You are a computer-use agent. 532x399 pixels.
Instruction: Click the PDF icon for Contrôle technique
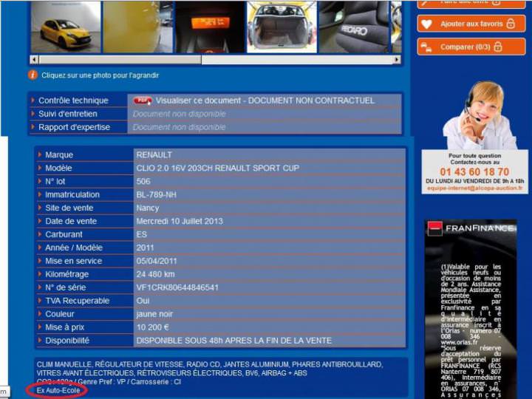point(143,100)
